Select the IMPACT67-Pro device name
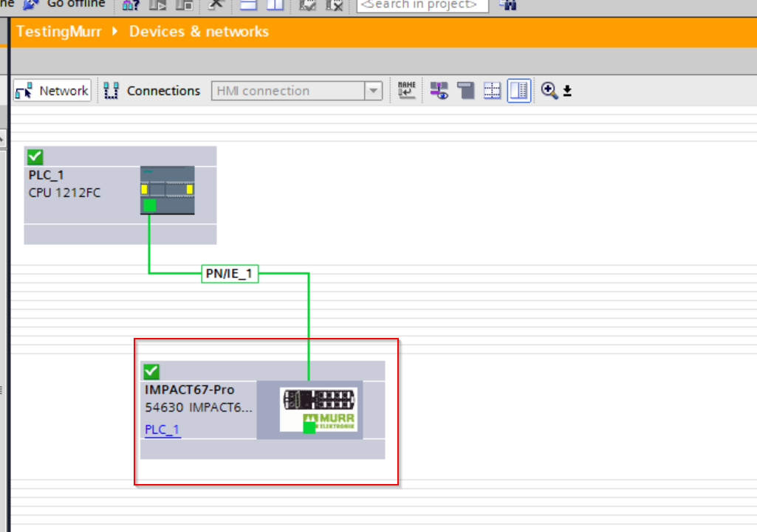 190,390
